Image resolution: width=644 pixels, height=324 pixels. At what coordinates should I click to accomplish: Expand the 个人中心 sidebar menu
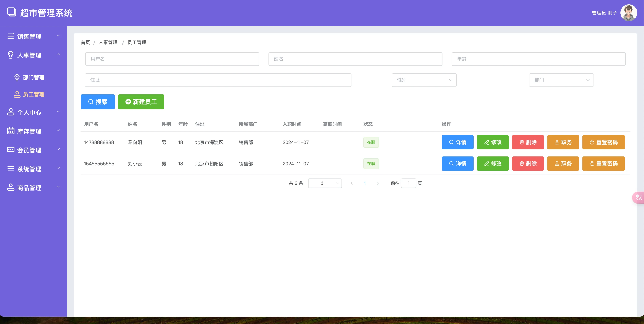click(x=33, y=112)
